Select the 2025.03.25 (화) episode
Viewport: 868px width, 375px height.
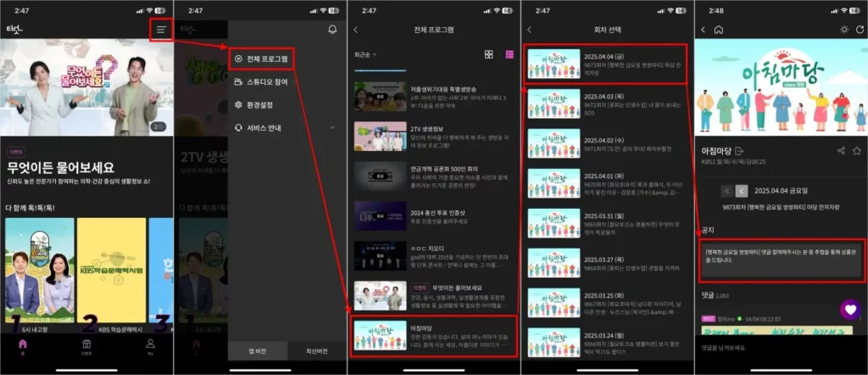coord(605,303)
